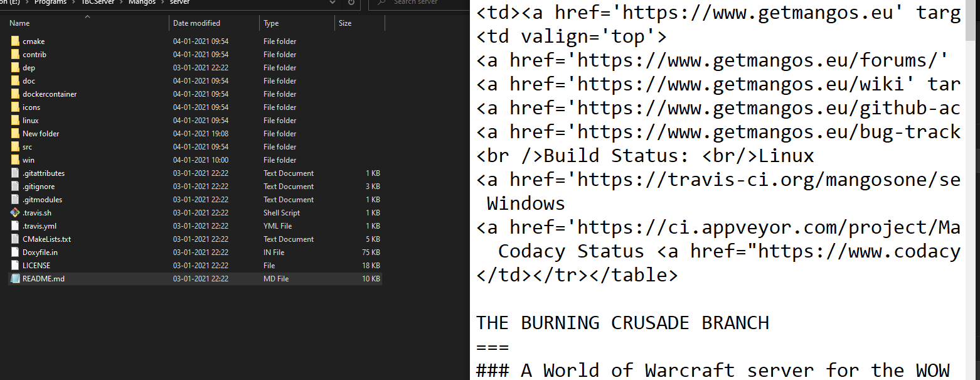This screenshot has height=380, width=980.
Task: Click the 'Codacy Status' line in text viewer
Action: pyautogui.click(x=730, y=251)
